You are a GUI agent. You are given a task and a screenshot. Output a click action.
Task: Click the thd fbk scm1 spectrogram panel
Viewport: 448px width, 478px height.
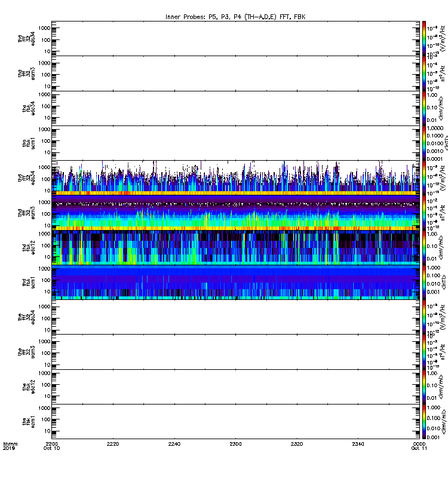coord(235,282)
